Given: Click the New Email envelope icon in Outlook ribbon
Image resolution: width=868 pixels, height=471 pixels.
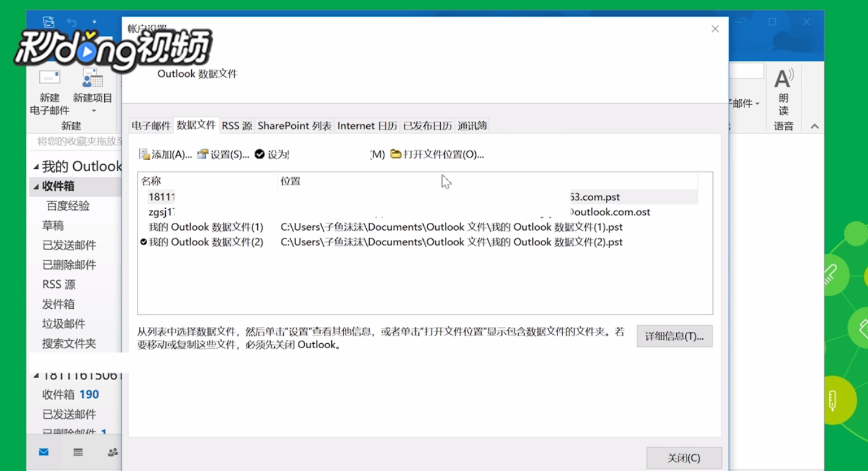Looking at the screenshot, I should (x=50, y=77).
